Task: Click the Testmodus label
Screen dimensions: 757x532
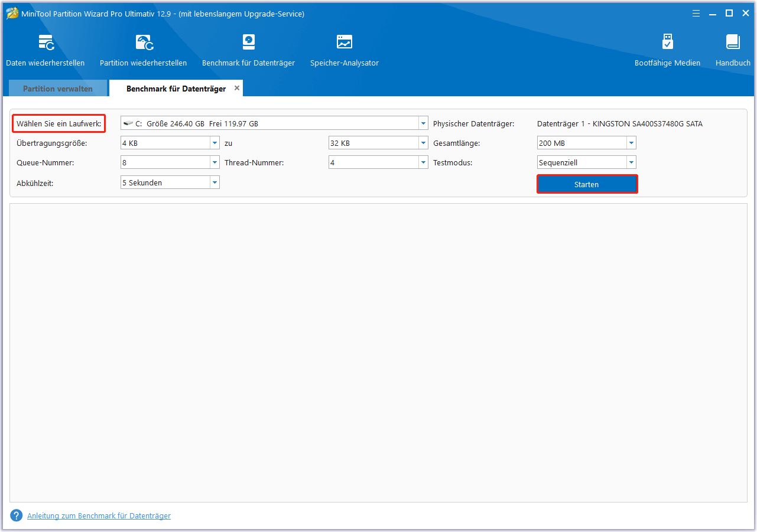Action: (x=453, y=162)
